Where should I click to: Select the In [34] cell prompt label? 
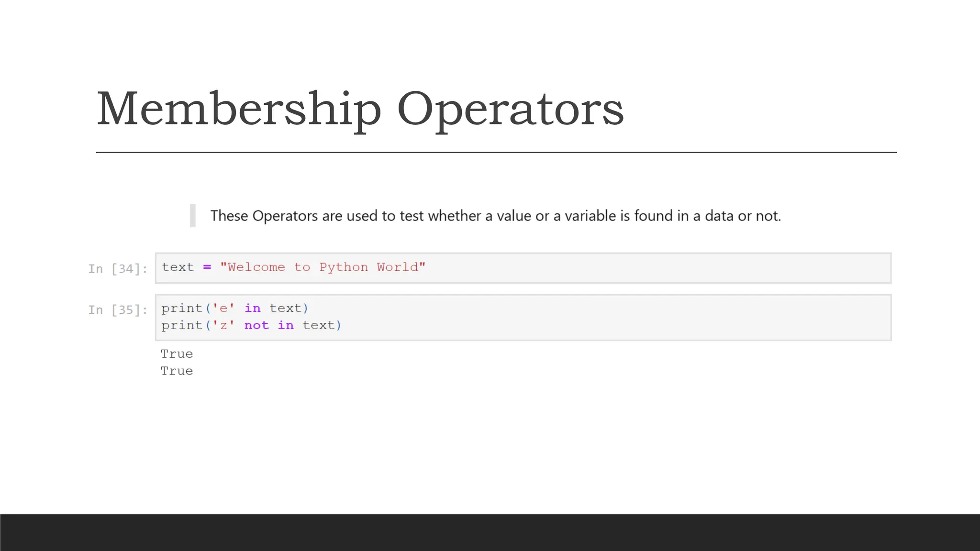pos(118,269)
